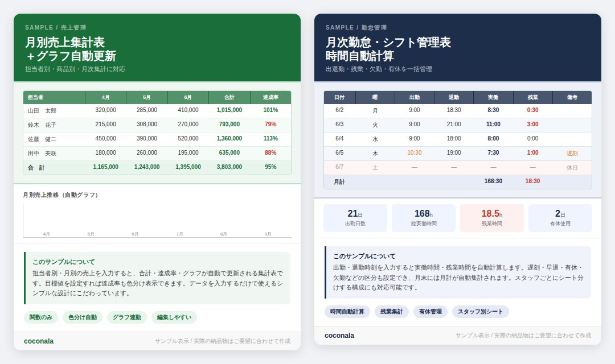Click the 担当者 column header
The height and width of the screenshot is (364, 615).
pyautogui.click(x=54, y=97)
